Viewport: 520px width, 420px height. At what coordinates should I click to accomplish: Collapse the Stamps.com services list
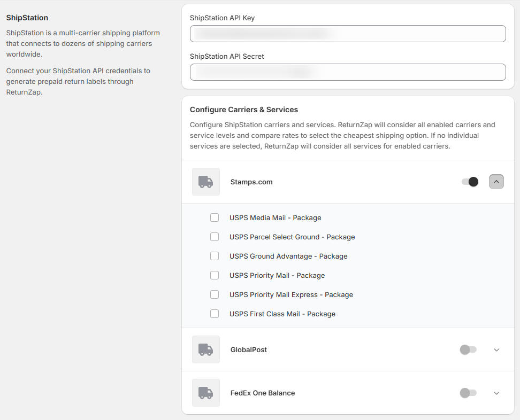click(496, 182)
